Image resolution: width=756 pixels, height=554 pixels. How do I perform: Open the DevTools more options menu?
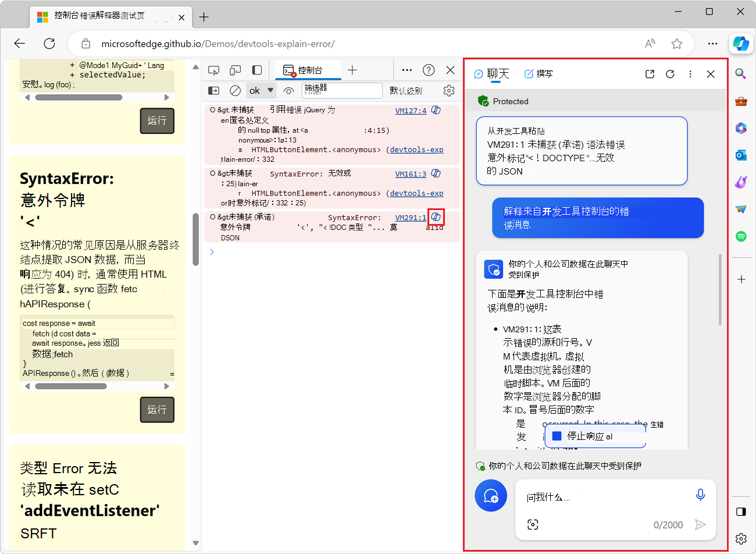tap(406, 69)
